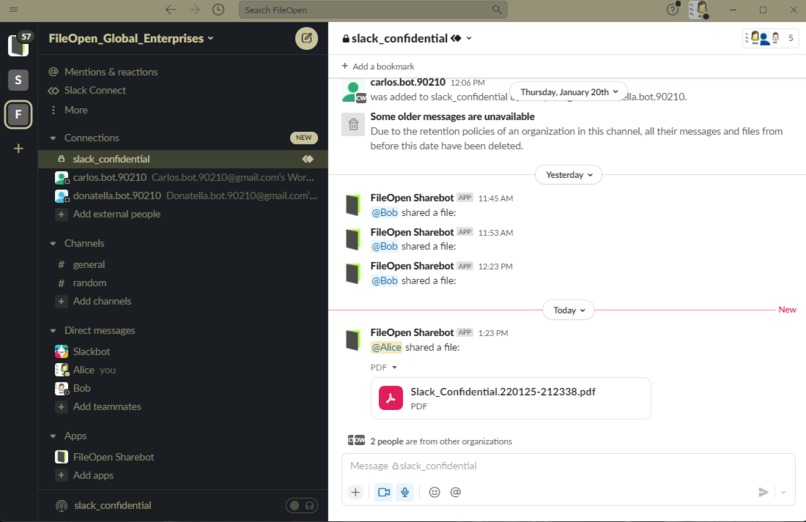Click the send message arrow
806x522 pixels.
[x=763, y=492]
